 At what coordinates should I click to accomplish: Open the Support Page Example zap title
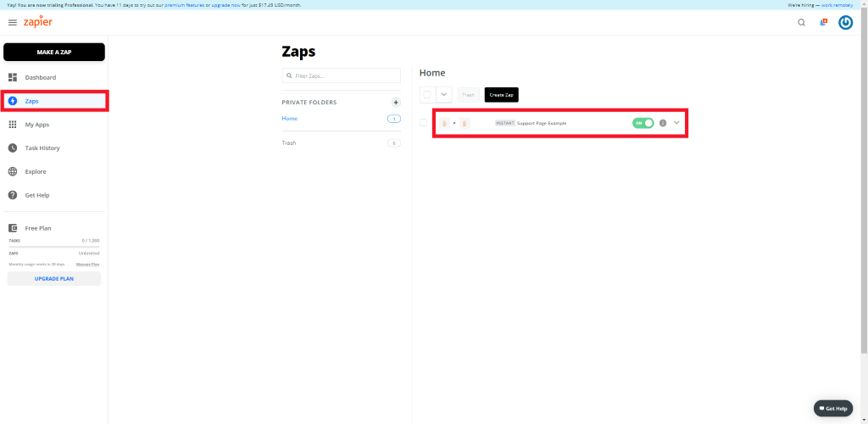point(542,123)
